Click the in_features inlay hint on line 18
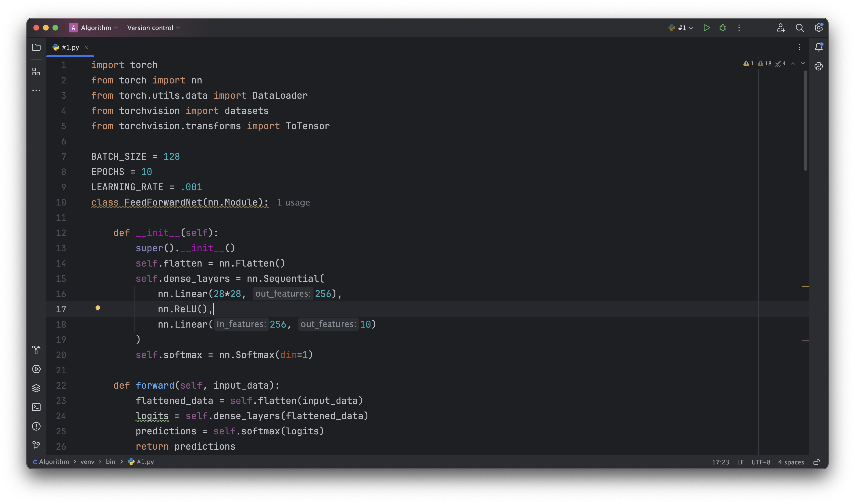The width and height of the screenshot is (855, 504). point(241,324)
